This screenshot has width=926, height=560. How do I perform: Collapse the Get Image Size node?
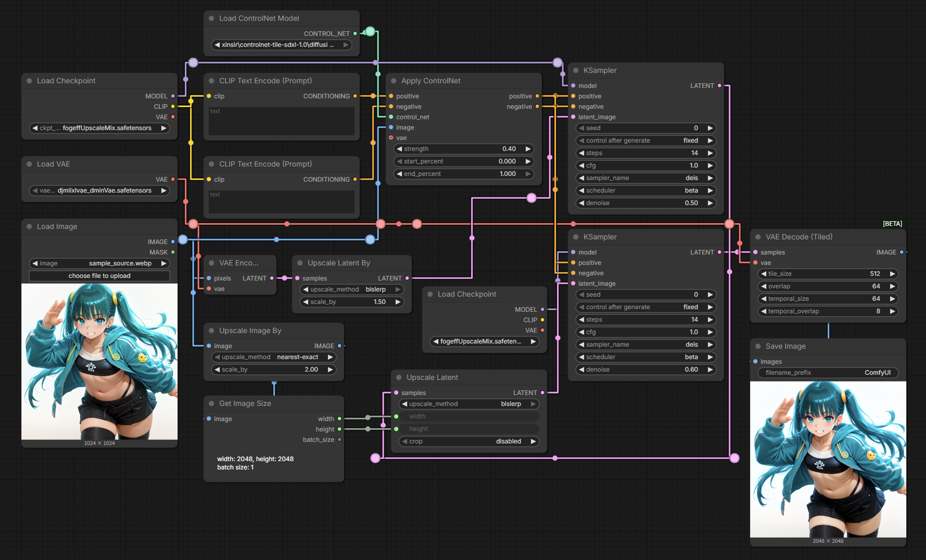tap(211, 403)
